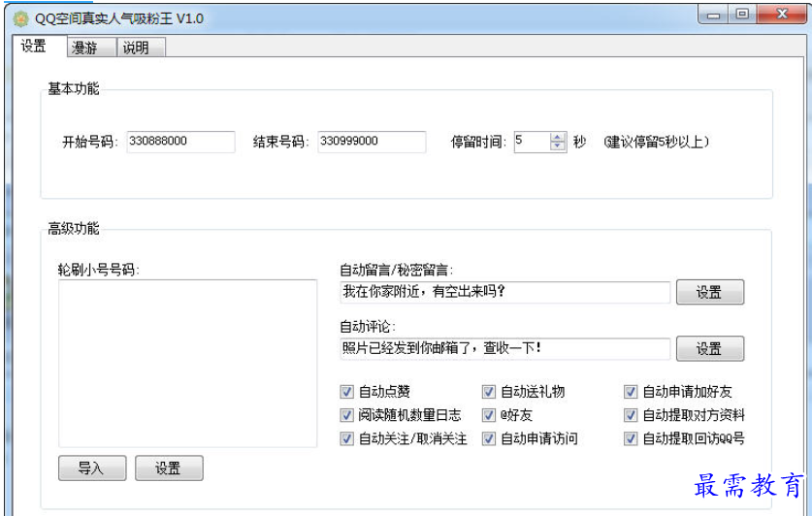Toggle 自动提取对方资料 checkbox
Image resolution: width=812 pixels, height=516 pixels.
631,415
